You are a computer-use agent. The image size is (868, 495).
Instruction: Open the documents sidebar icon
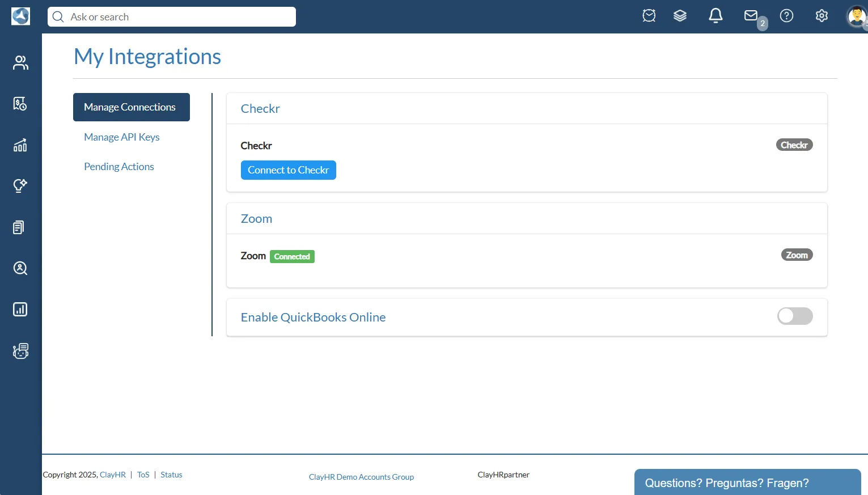19,227
